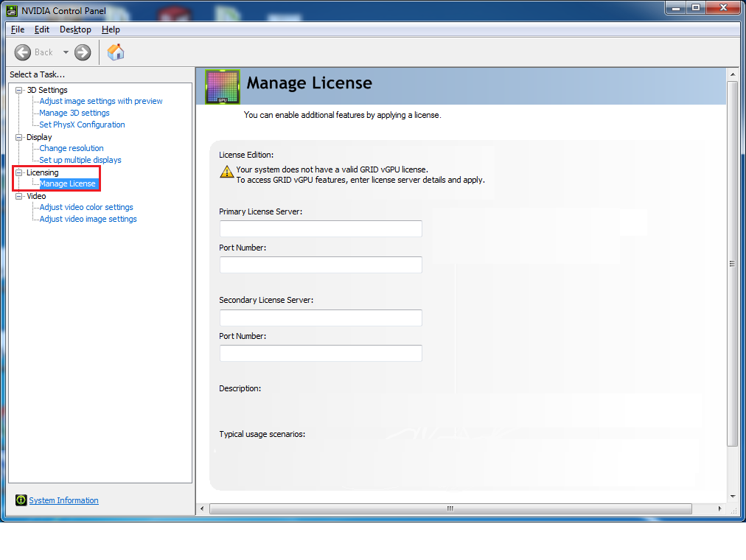Click the Primary License Server field
Image resolution: width=746 pixels, height=560 pixels.
321,229
